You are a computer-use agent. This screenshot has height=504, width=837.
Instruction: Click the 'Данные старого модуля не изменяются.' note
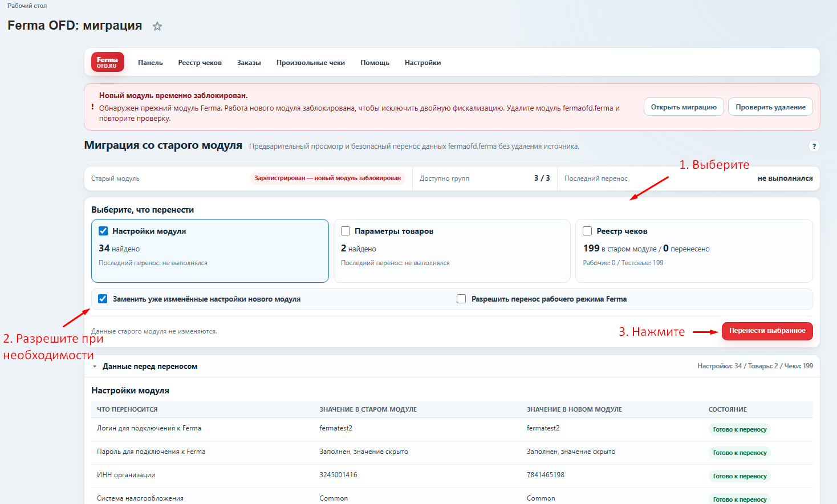154,331
